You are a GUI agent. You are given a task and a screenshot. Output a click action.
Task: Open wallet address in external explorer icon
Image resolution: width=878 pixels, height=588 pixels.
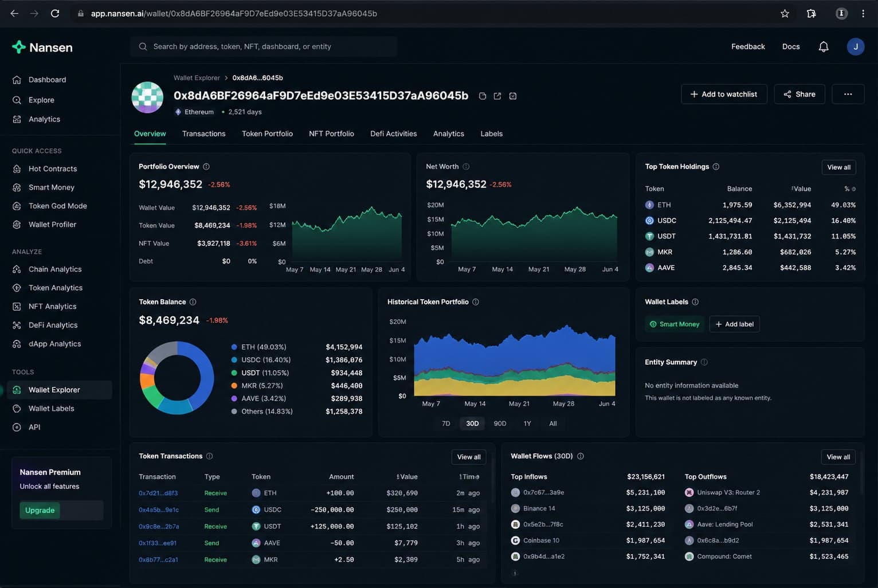point(497,96)
